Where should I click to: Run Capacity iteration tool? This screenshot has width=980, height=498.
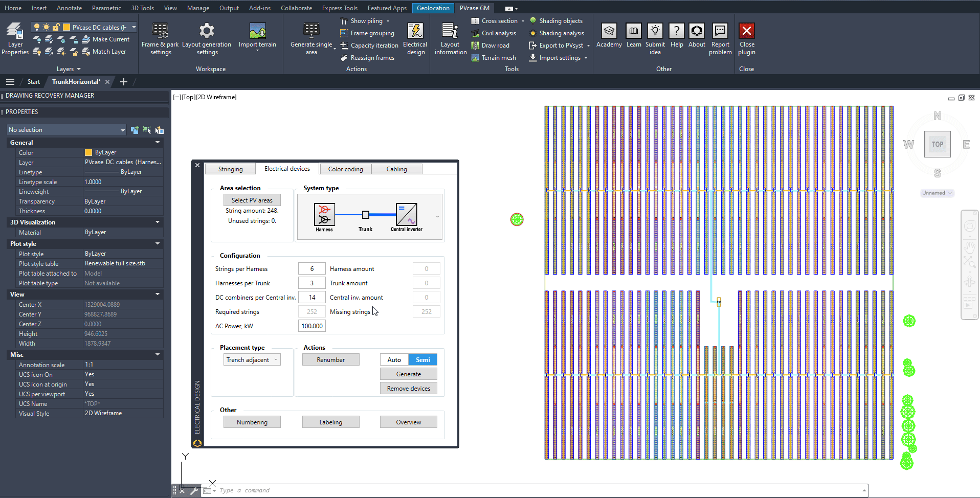click(369, 46)
